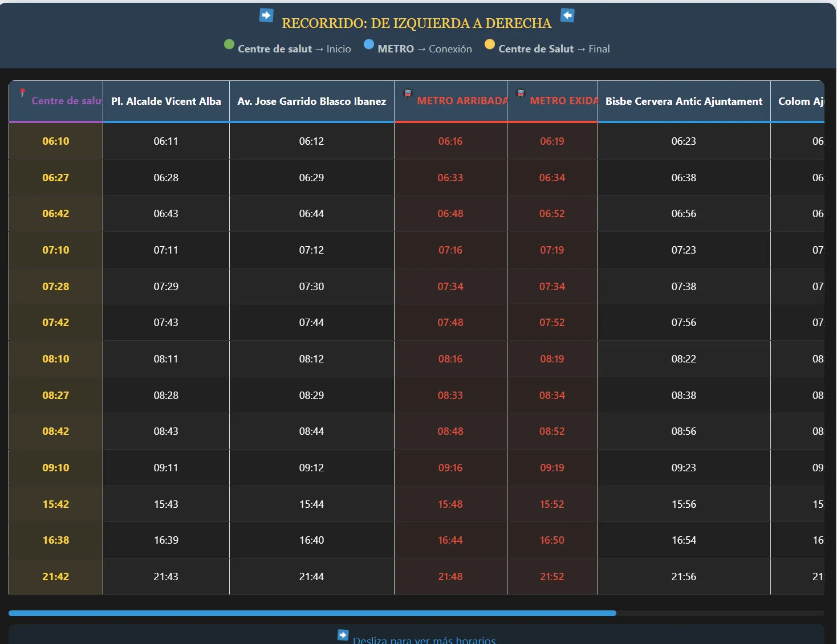The image size is (837, 644).
Task: Select the Pl. Alcalde Vicent Alba column header
Action: (x=166, y=101)
